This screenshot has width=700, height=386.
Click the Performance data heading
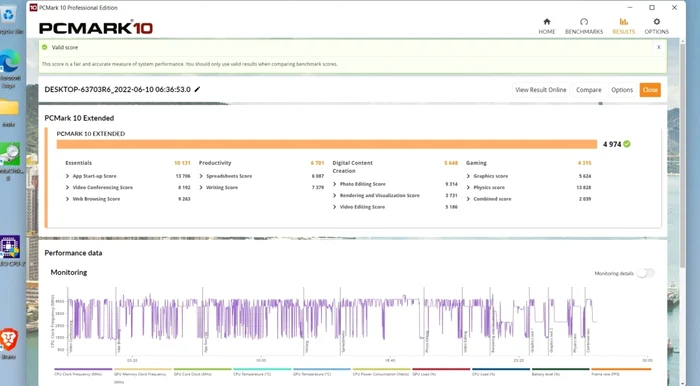[73, 253]
